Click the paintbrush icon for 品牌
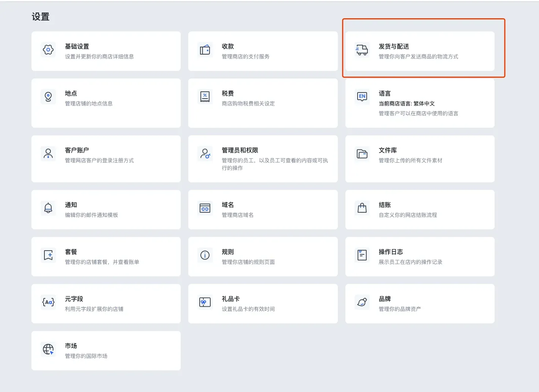539x392 pixels. [362, 302]
